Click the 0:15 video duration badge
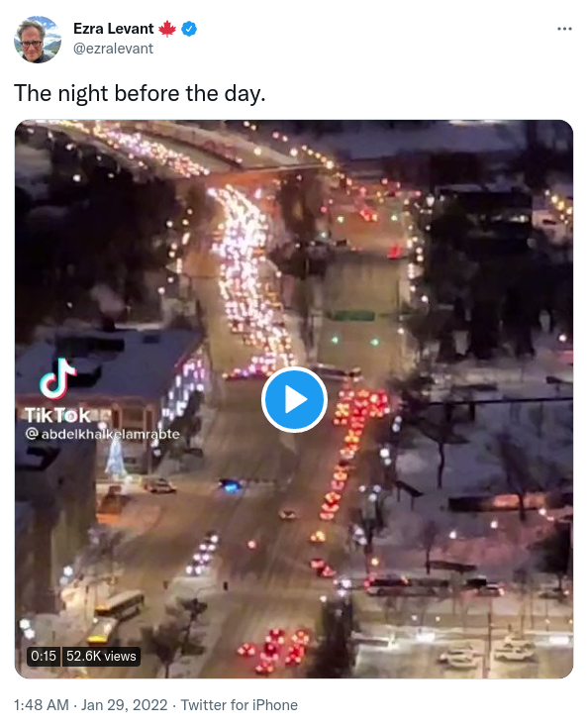 [x=44, y=656]
